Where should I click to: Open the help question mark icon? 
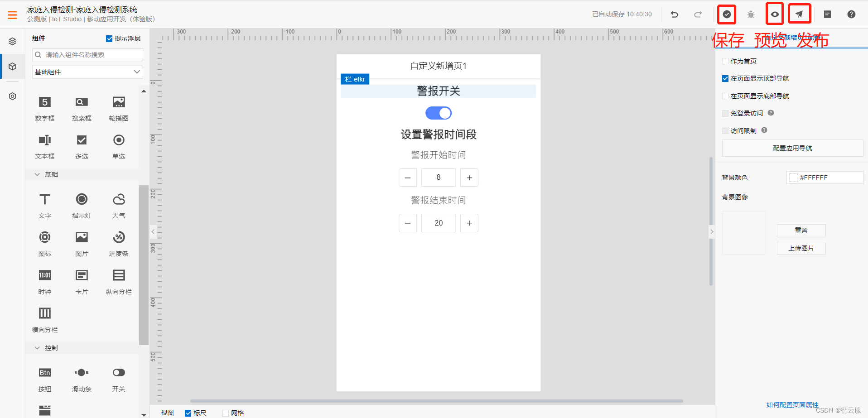click(851, 14)
